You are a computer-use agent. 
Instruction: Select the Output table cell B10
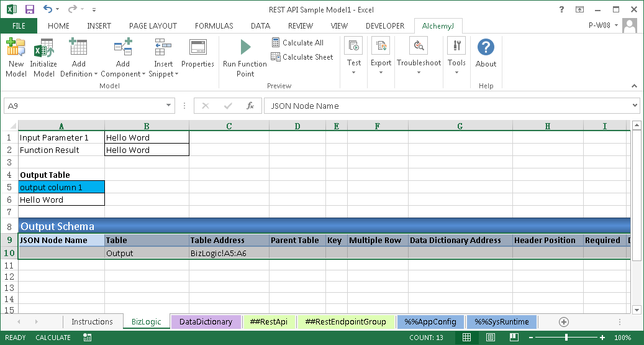click(147, 253)
